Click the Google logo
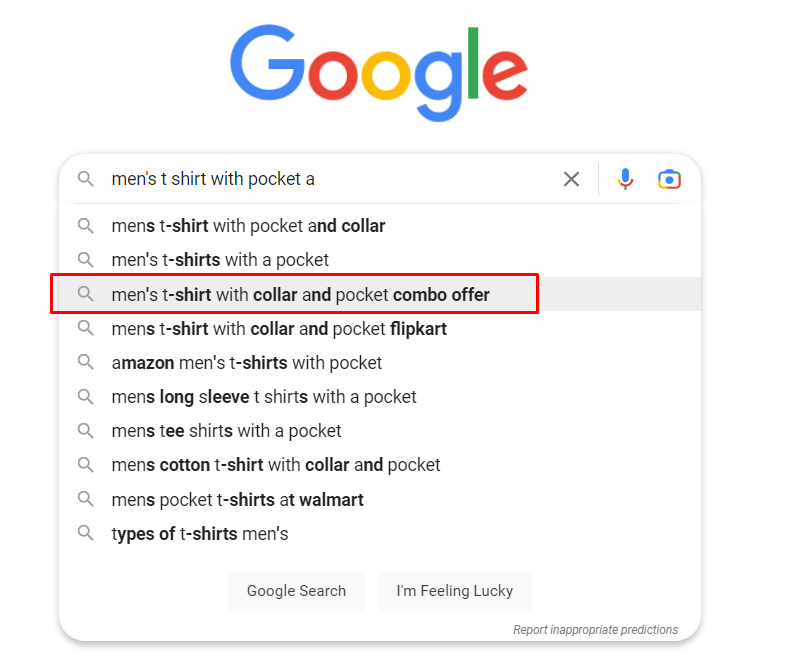The width and height of the screenshot is (785, 672). click(379, 73)
